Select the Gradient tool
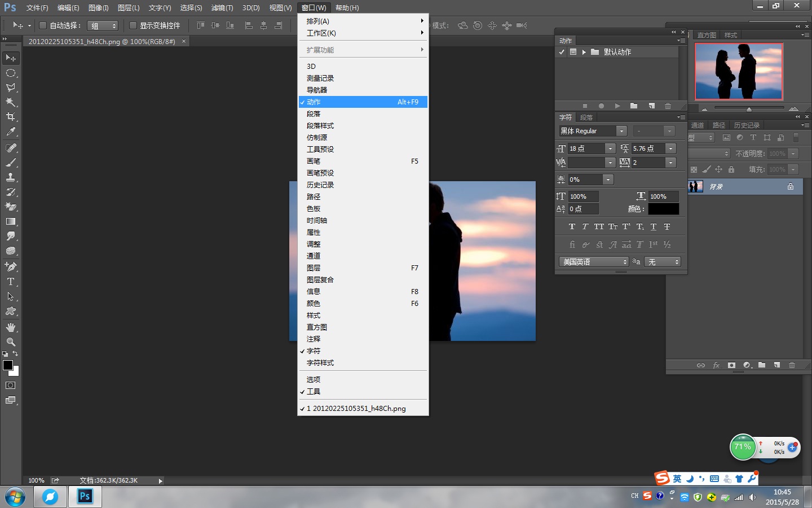 (x=10, y=221)
